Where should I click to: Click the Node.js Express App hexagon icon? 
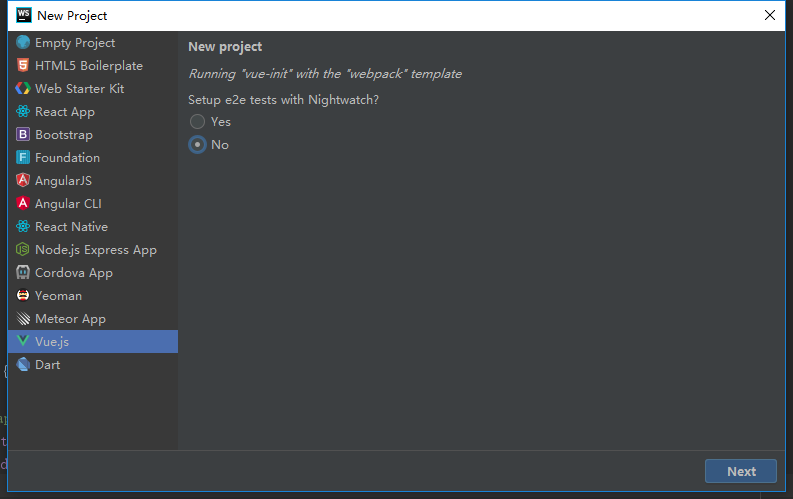click(x=23, y=249)
